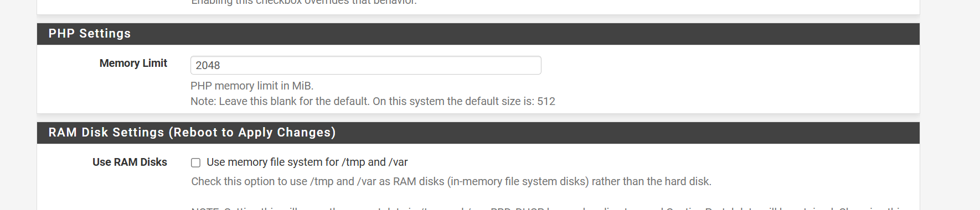Select the PHP Settings panel heading

[478, 34]
